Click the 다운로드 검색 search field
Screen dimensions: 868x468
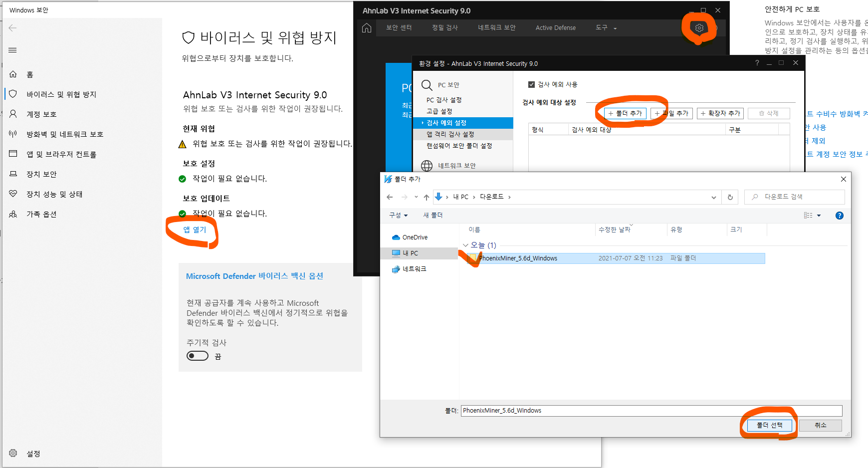pos(794,197)
